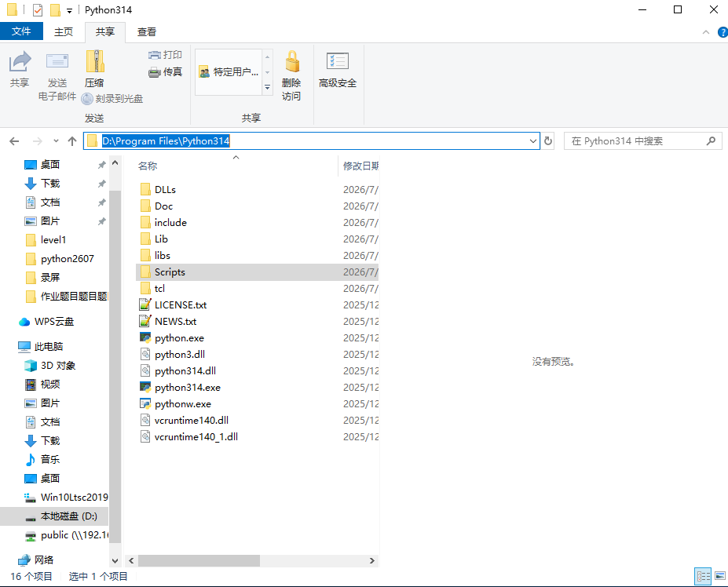Image resolution: width=728 pixels, height=587 pixels.
Task: Collapse the ribbon with chevron
Action: 706,32
